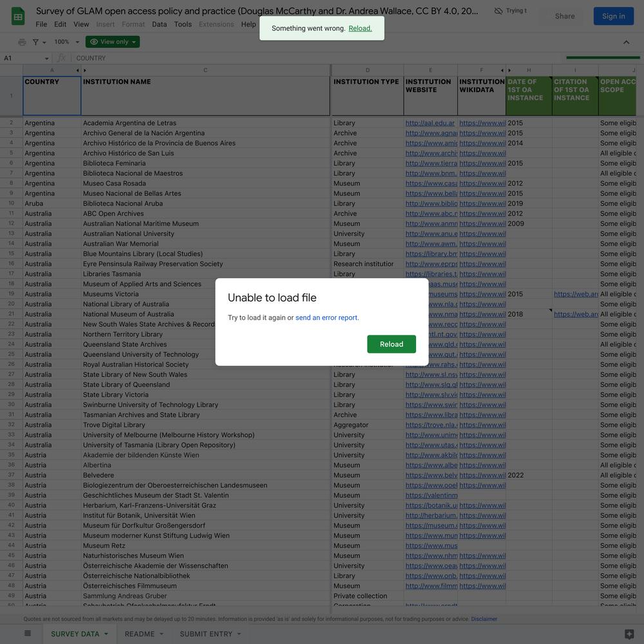Screen dimensions: 644x644
Task: Open the filter views dropdown arrow
Action: tap(44, 43)
